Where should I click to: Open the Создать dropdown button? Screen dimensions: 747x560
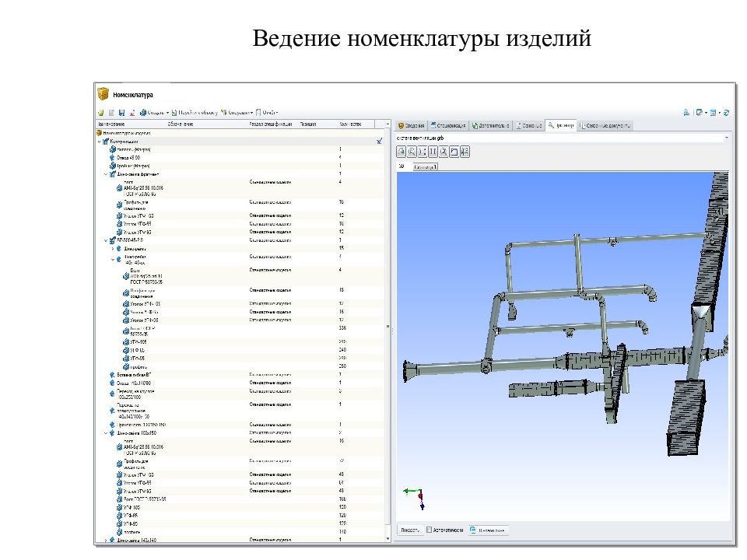click(x=154, y=112)
